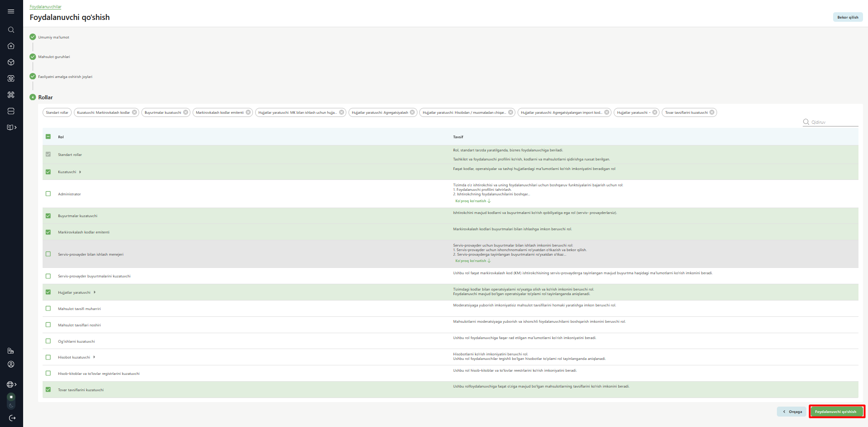
Task: Remove Hujjatlar yaratuvchi: Agregatsiyalash chip
Action: click(x=412, y=112)
